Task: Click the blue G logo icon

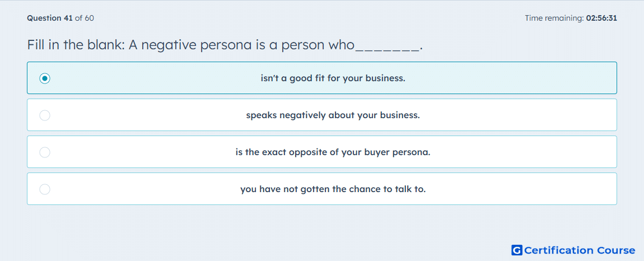Action: [x=517, y=250]
